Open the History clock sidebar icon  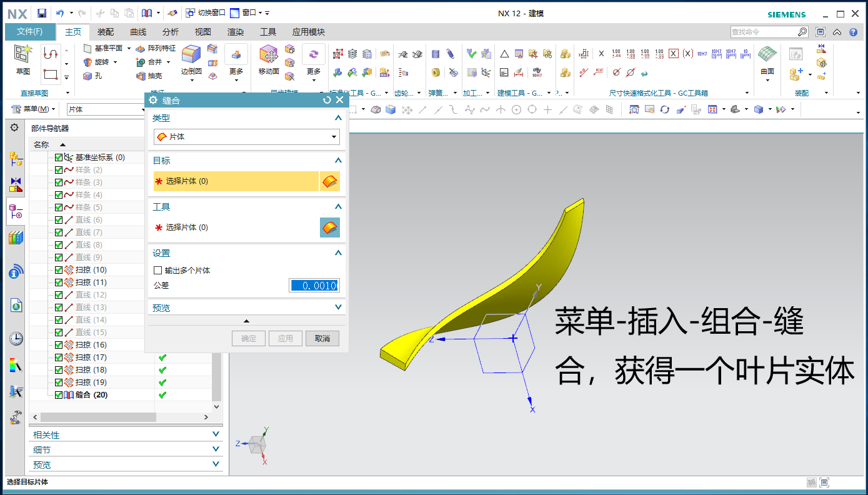(x=16, y=339)
